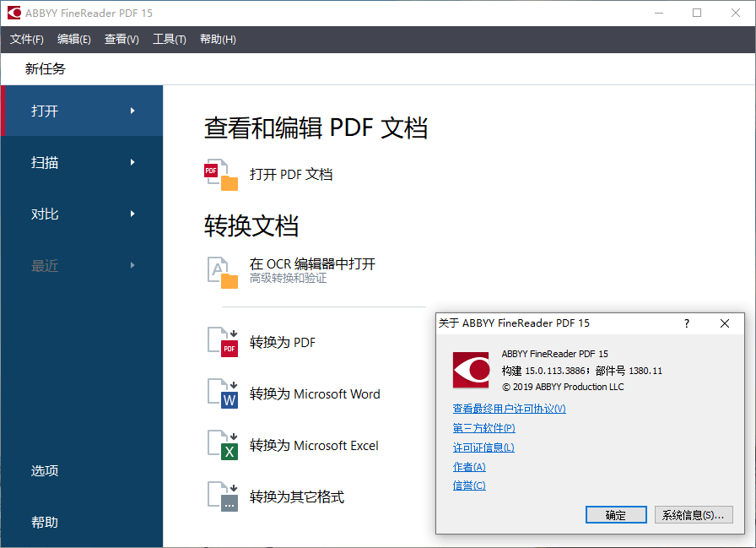The image size is (756, 548).
Task: Click the 高级转换和验证 subtitle
Action: click(288, 279)
